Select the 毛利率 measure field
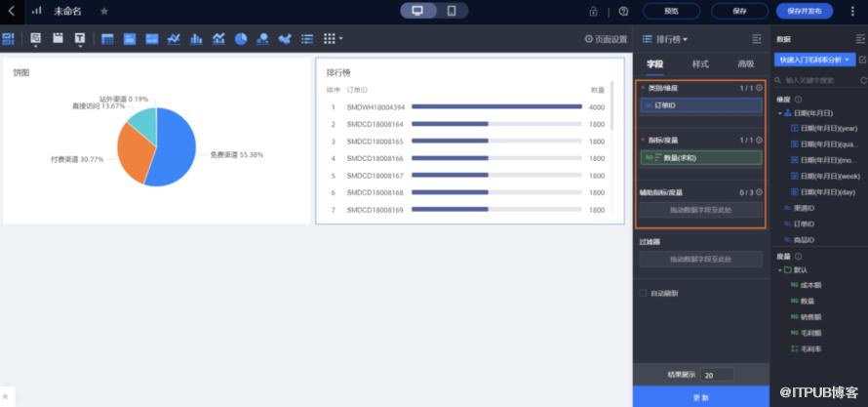This screenshot has height=407, width=868. (807, 349)
